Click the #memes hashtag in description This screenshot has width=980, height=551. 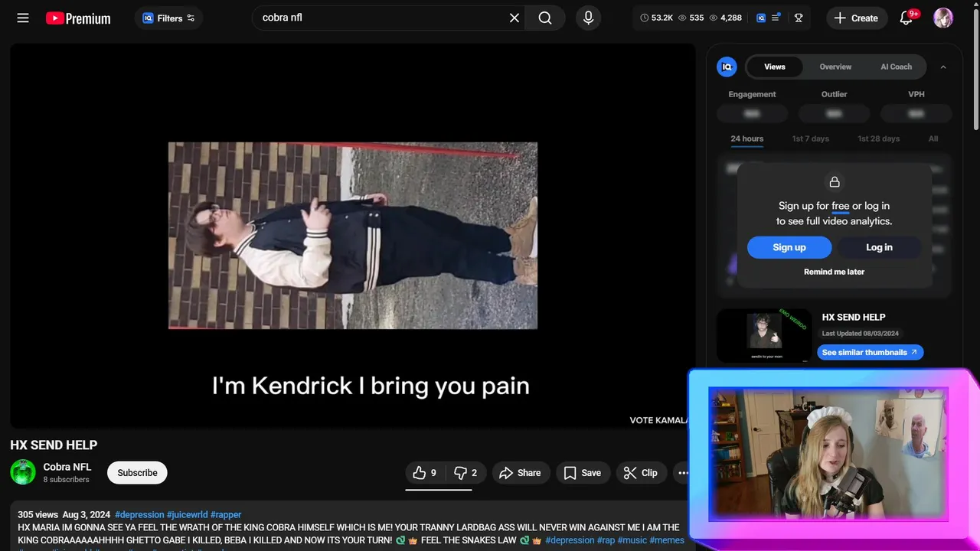[667, 540]
